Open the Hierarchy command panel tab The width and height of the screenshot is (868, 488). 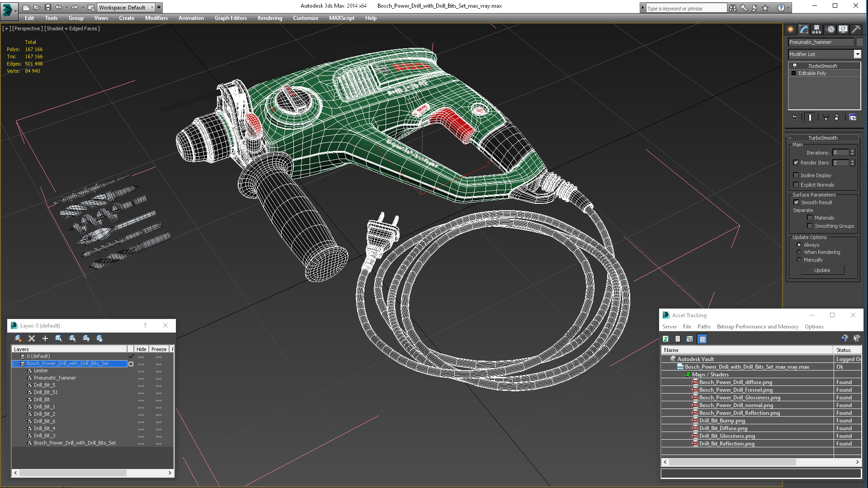point(817,29)
